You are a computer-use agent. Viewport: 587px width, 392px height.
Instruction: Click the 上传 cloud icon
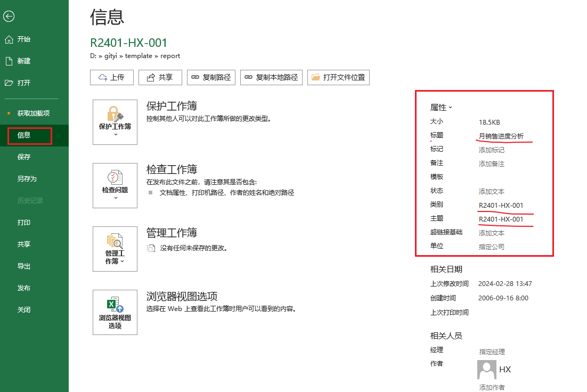[103, 77]
